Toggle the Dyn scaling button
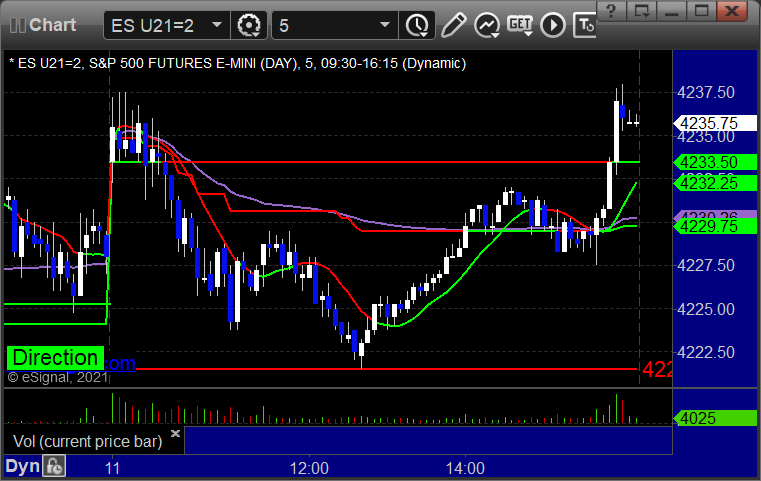The width and height of the screenshot is (761, 481). [22, 466]
